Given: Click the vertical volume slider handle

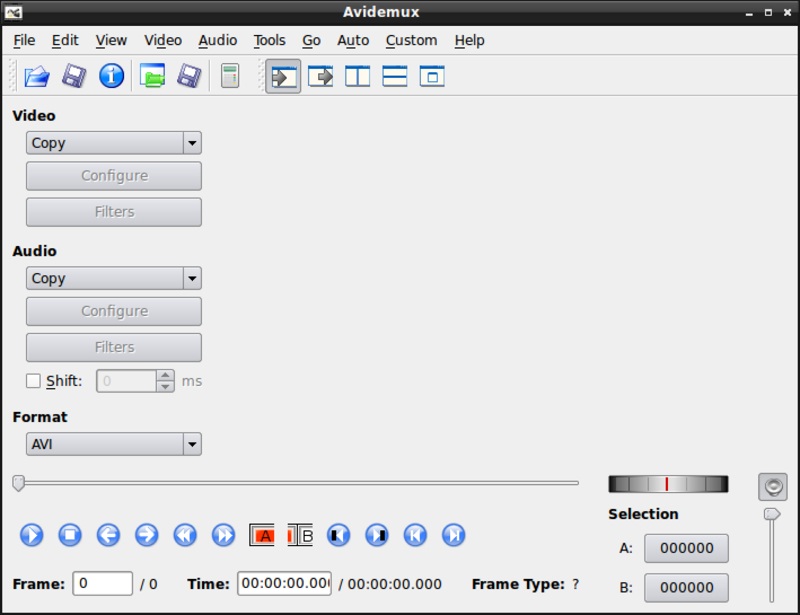Looking at the screenshot, I should (771, 514).
